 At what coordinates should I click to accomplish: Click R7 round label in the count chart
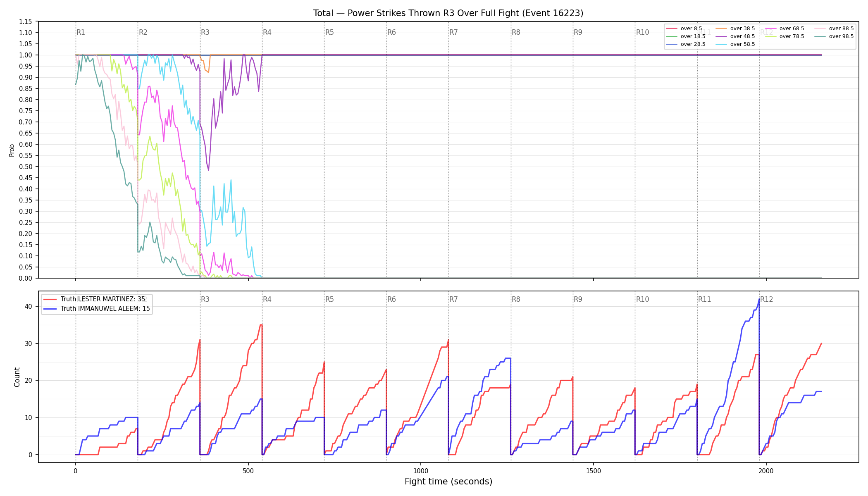[x=453, y=299]
